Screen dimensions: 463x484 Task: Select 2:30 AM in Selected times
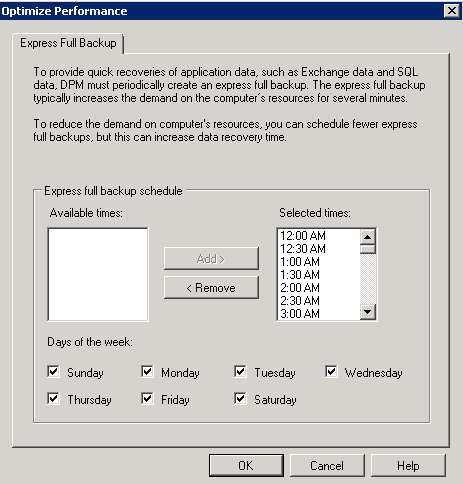click(319, 301)
